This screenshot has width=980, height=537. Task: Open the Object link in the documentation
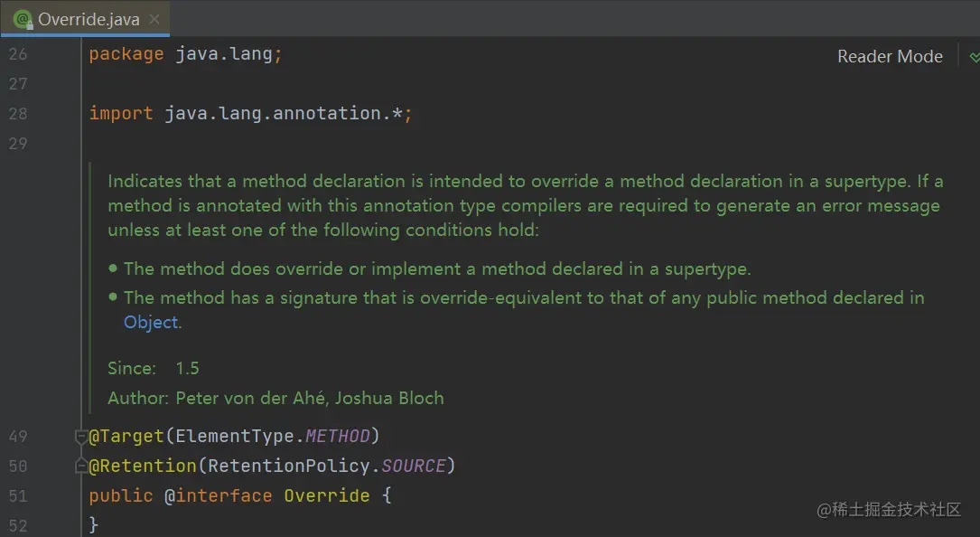(151, 323)
